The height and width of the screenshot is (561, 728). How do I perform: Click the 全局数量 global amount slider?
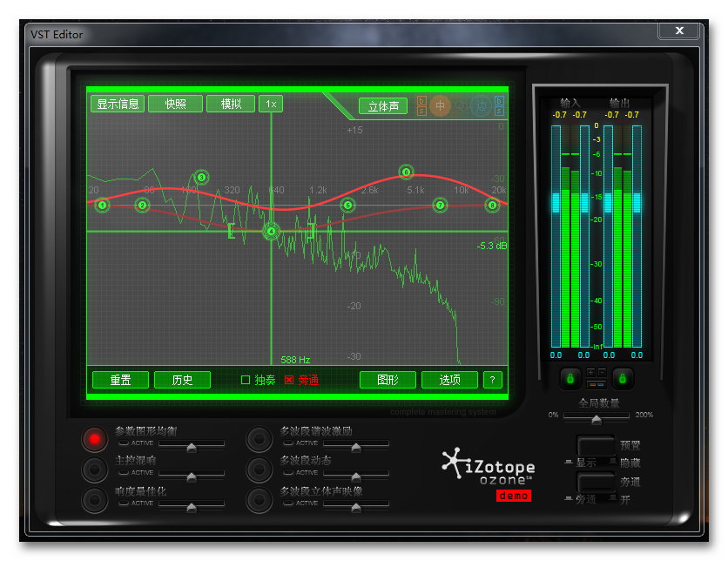(x=597, y=419)
